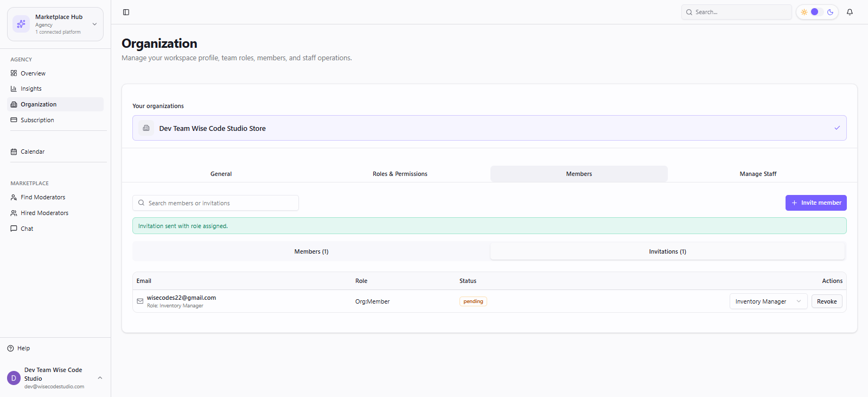
Task: Click the Calendar icon in sidebar
Action: tap(14, 152)
